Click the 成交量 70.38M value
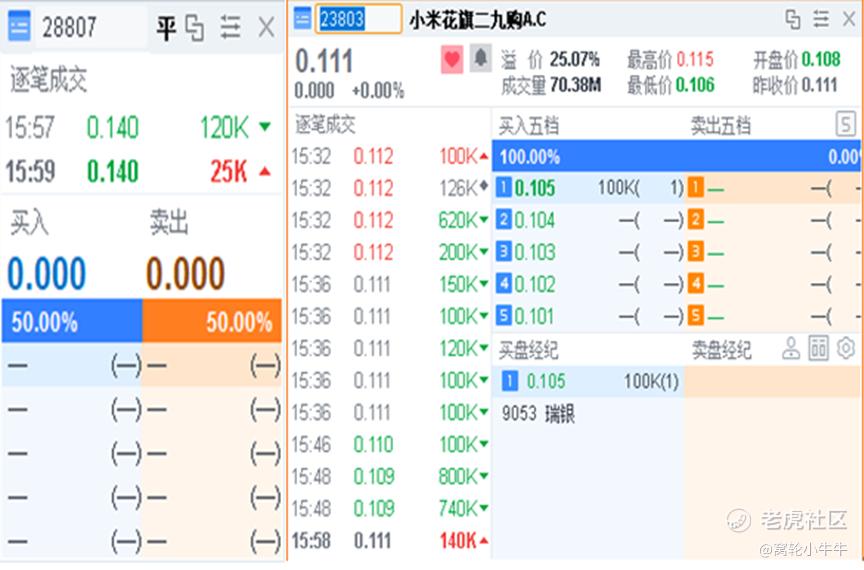This screenshot has height=570, width=864. pyautogui.click(x=575, y=85)
